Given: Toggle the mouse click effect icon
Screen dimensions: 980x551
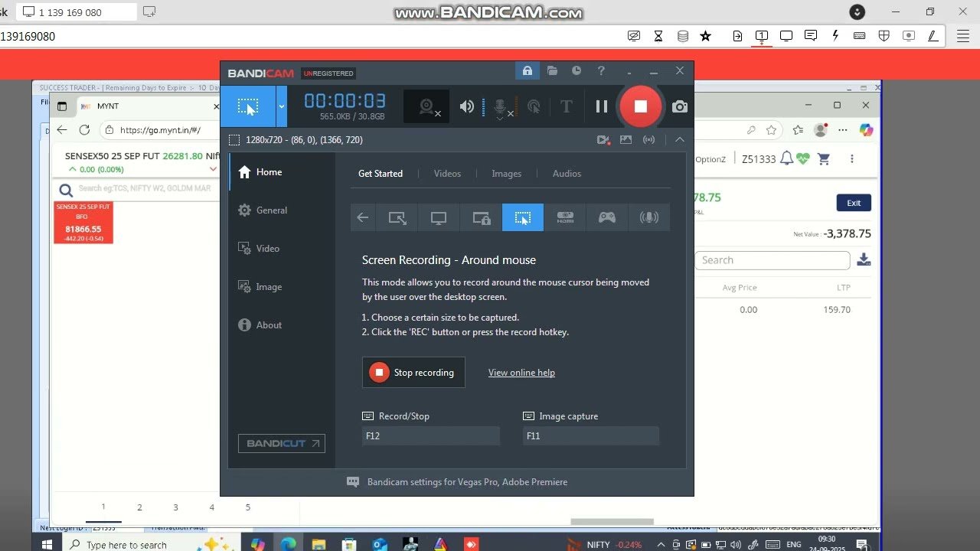Looking at the screenshot, I should [x=534, y=106].
